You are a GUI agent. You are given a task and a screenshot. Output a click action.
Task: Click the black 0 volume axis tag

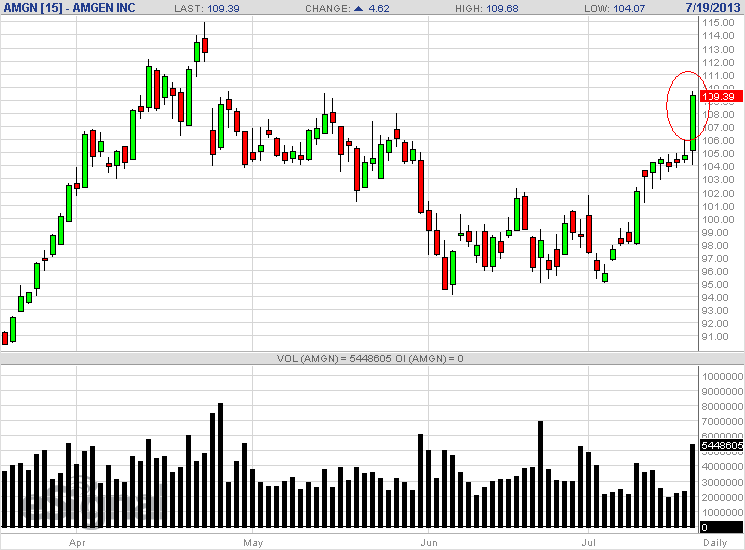click(722, 527)
